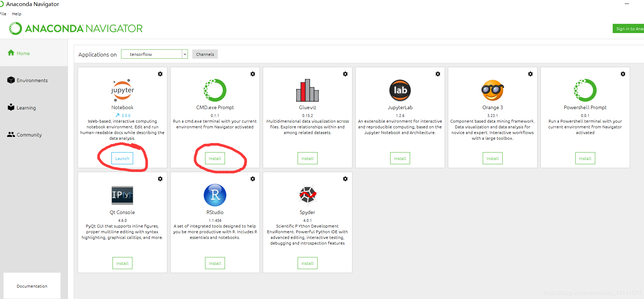This screenshot has height=299, width=644.
Task: Install JupyterLab
Action: pos(400,158)
